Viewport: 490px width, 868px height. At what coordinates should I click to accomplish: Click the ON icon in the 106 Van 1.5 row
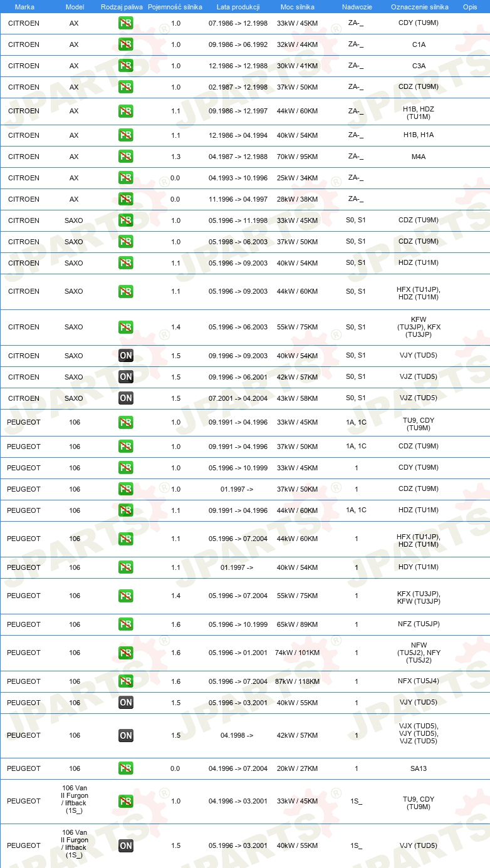pos(126,846)
